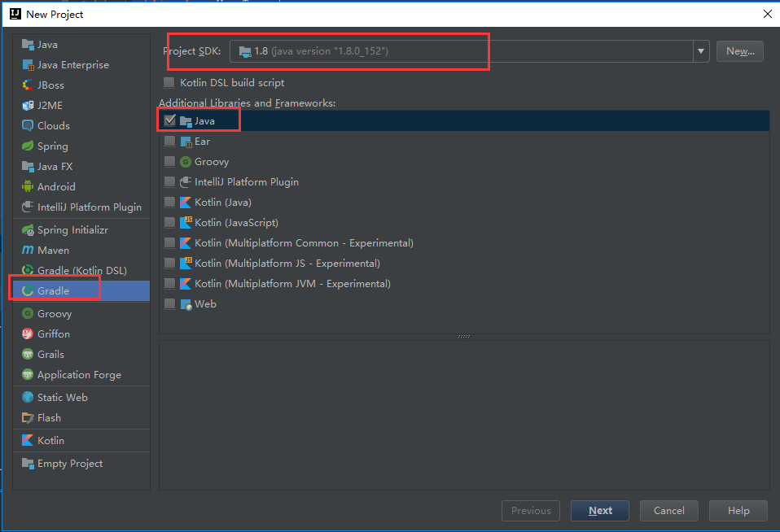The image size is (780, 532).
Task: Enable IntelliJ Platform Plugin framework checkbox
Action: 169,182
